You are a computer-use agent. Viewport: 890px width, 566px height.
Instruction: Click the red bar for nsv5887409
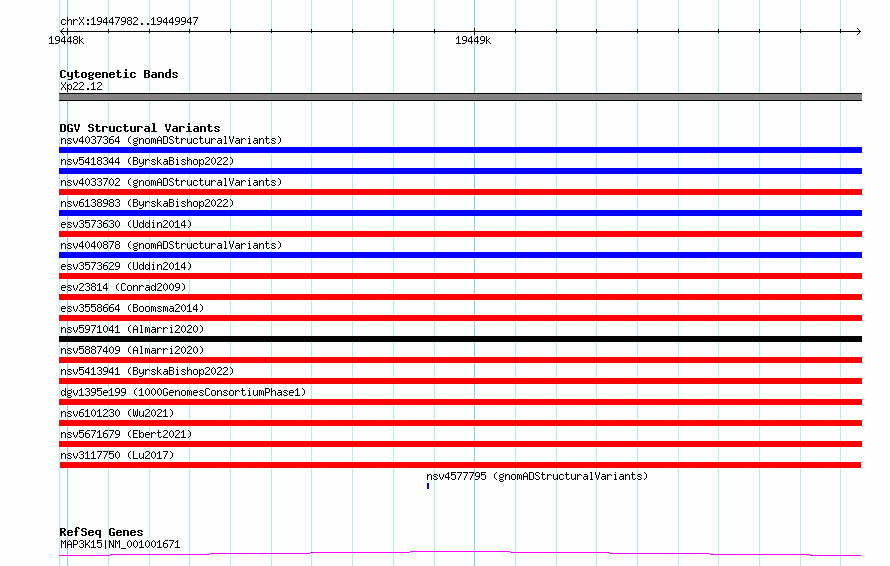point(460,360)
